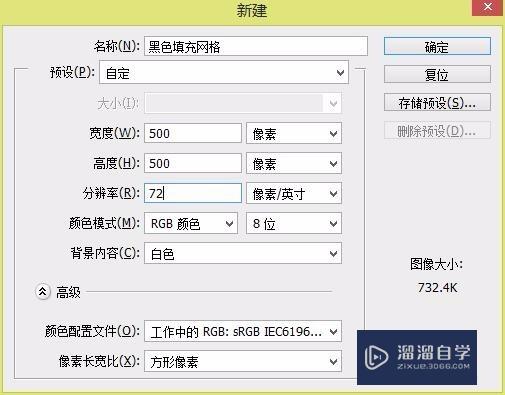Viewport: 505px width, 395px height.
Task: Open the 颜色配置文件 color profile dropdown
Action: [243, 331]
